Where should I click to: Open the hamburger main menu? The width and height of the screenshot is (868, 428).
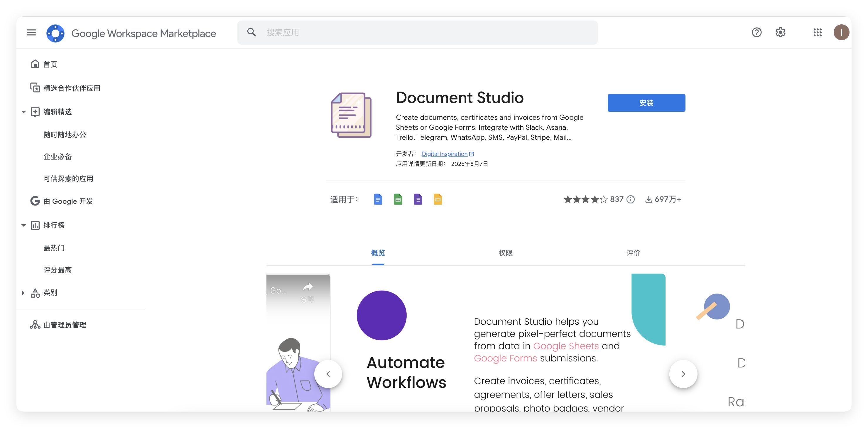pyautogui.click(x=31, y=32)
